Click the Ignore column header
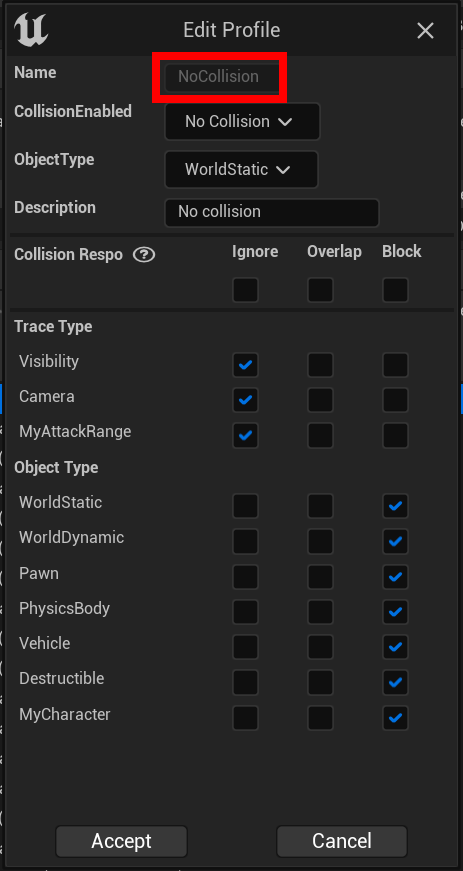This screenshot has width=463, height=871. pos(255,252)
